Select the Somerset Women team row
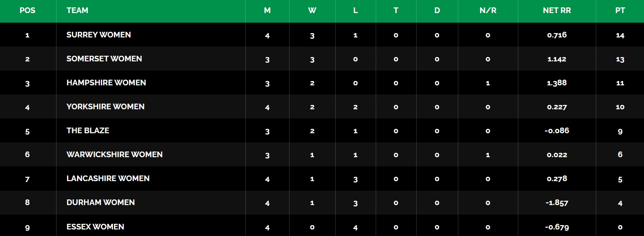Viewport: 644px width, 236px height. point(104,59)
